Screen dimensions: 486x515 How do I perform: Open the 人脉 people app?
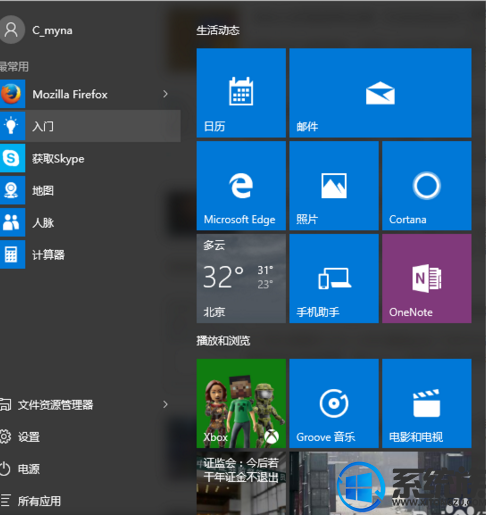click(x=90, y=222)
